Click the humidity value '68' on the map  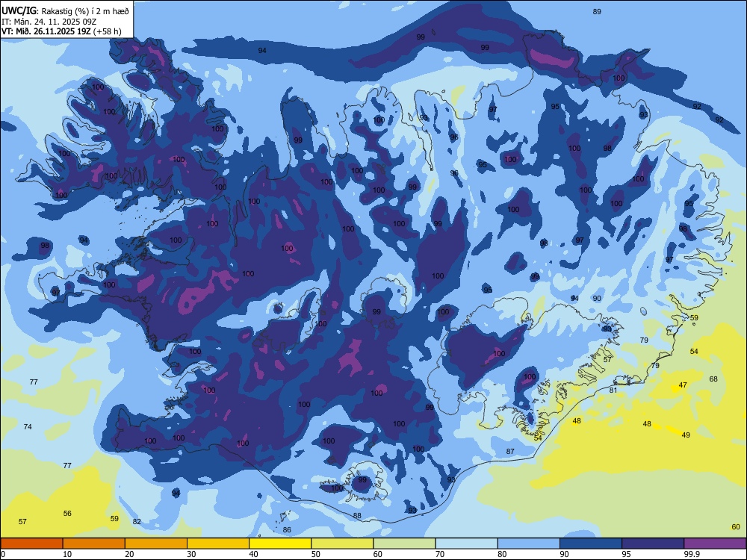pos(713,379)
